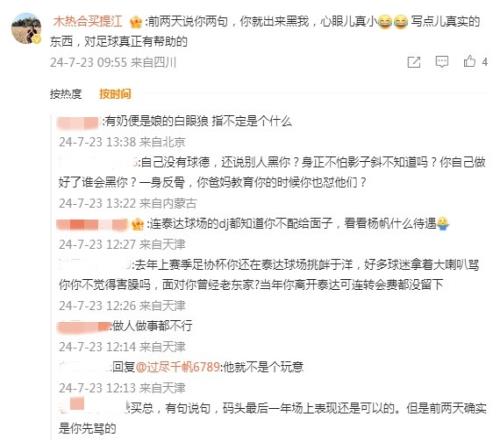Click the crown badge beside 泰达球场 commenter
This screenshot has width=500, height=440.
point(137,224)
